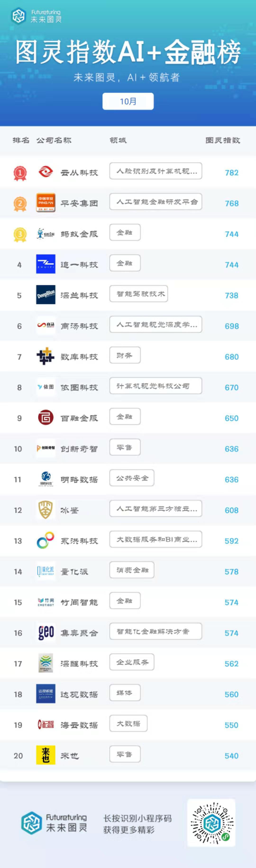This screenshot has height=868, width=256.
Task: Click the 公共安全 tag for 明略数据
Action: point(132,478)
